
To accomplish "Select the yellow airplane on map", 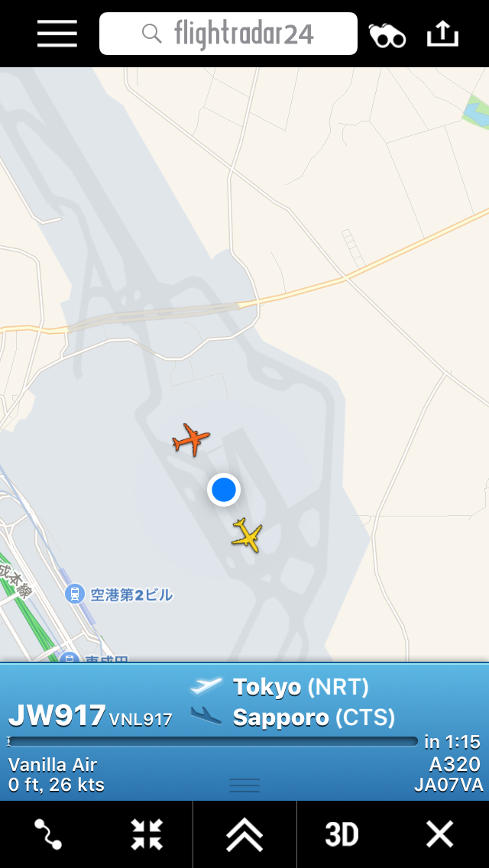I will point(248,535).
